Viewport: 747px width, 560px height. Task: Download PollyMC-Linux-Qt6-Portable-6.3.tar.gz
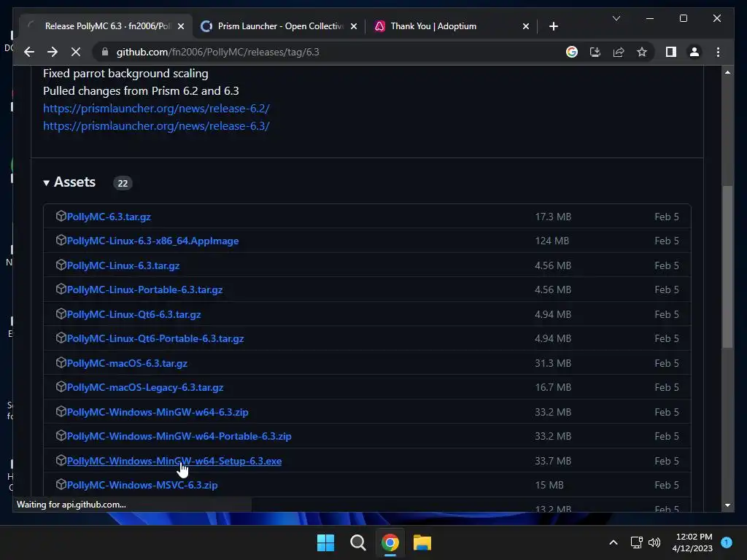pos(155,338)
